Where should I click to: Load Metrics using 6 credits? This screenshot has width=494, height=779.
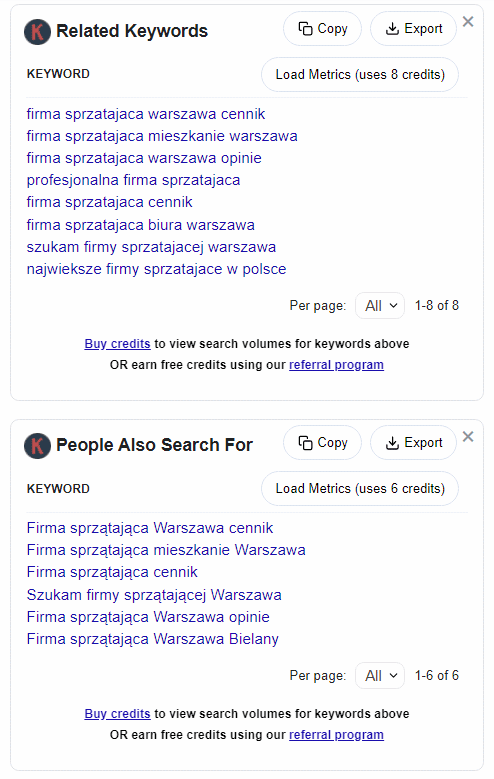[x=360, y=489]
